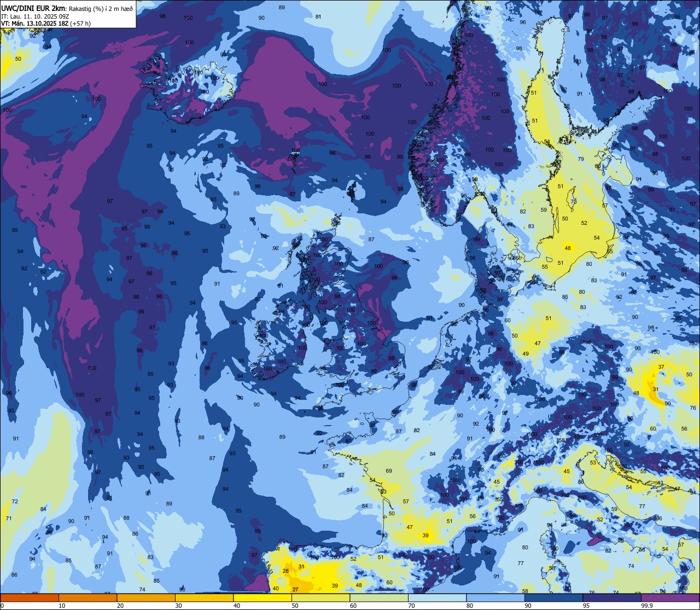Click the pale blue legend swatch between 70 and 80
Screen dimensions: 700x610
(x=437, y=598)
